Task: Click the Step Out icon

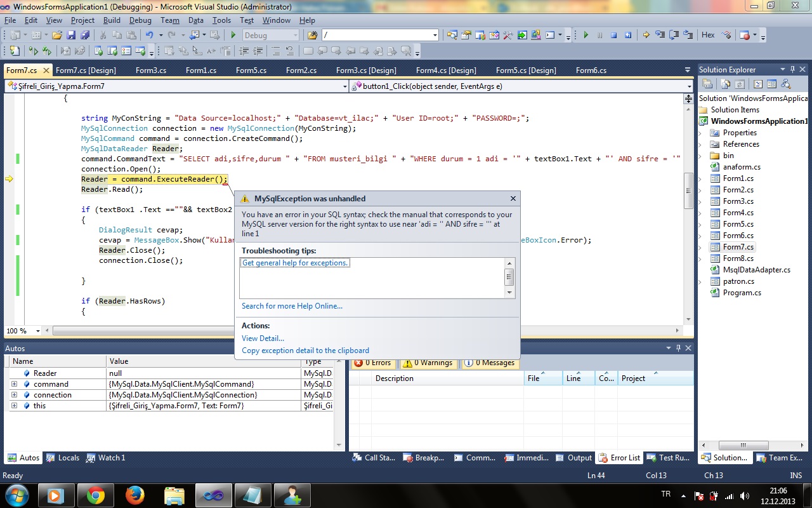Action: click(688, 36)
